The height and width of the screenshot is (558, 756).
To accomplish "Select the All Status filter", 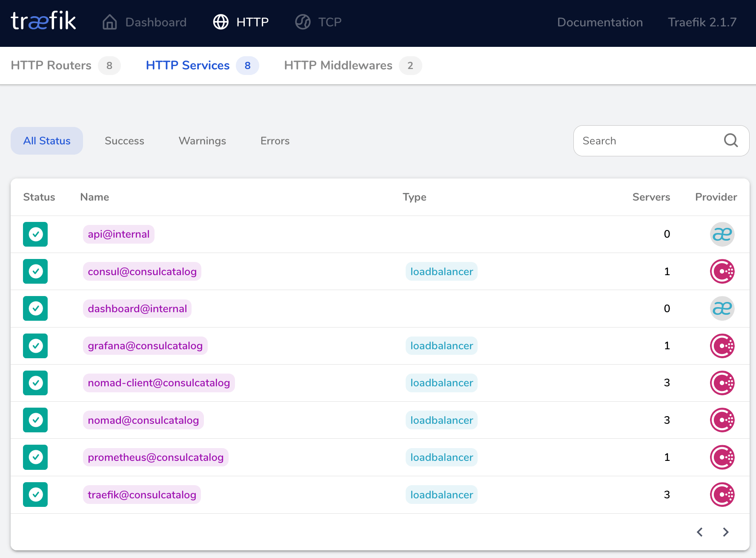I will point(47,141).
